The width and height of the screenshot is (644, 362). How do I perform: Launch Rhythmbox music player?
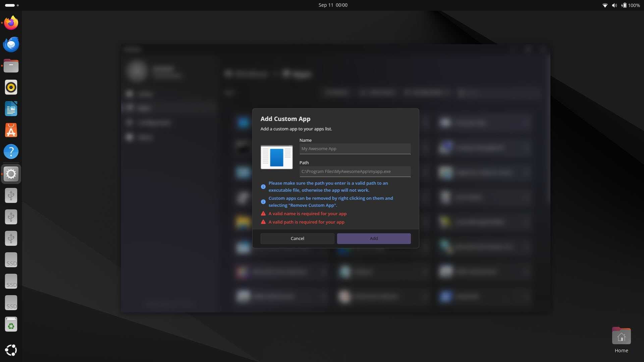[11, 87]
